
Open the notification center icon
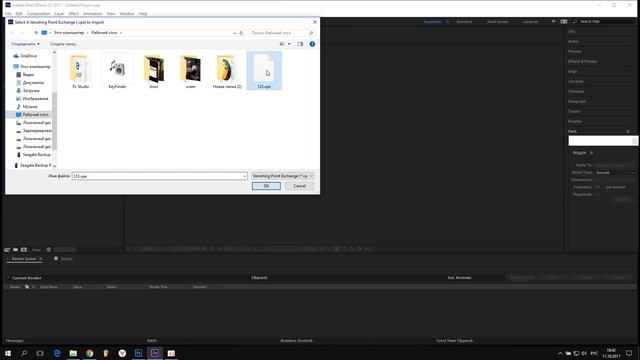pyautogui.click(x=629, y=353)
